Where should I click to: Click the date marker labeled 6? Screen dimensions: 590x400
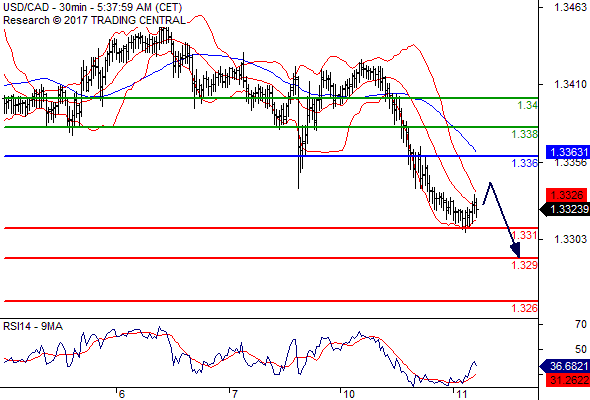point(121,394)
